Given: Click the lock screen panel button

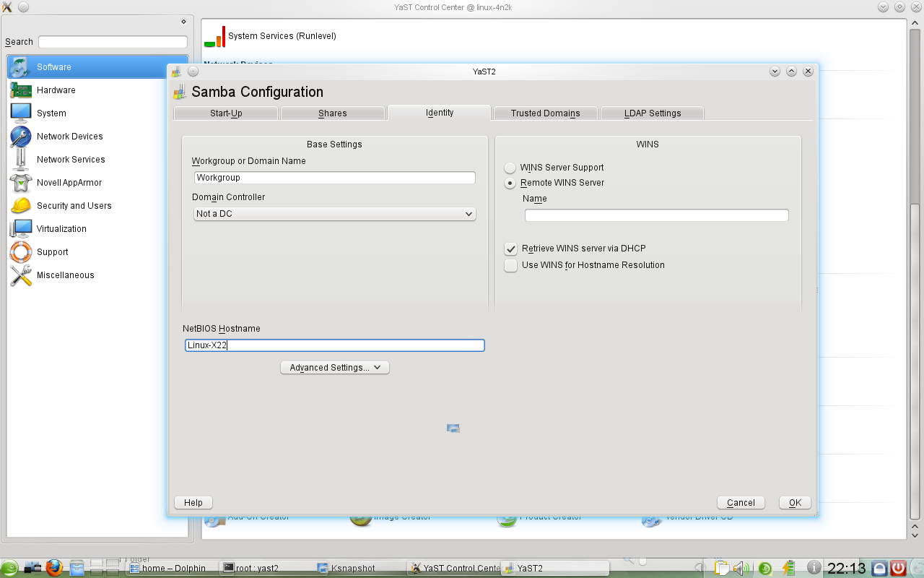Looking at the screenshot, I should 879,568.
